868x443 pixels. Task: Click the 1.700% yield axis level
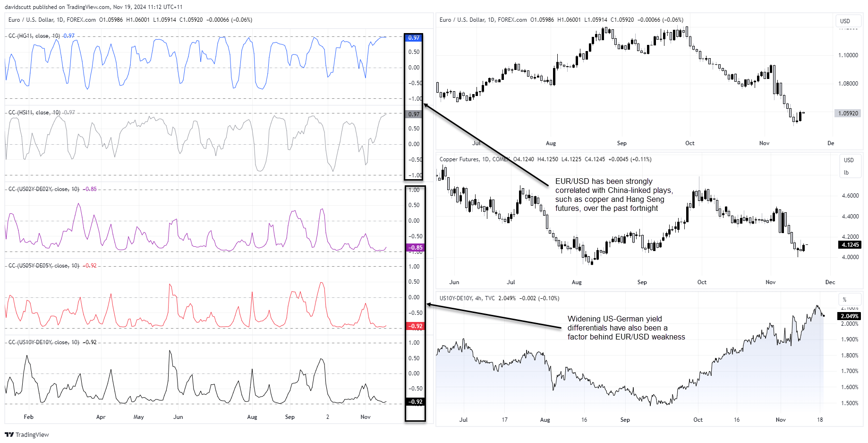pyautogui.click(x=850, y=371)
